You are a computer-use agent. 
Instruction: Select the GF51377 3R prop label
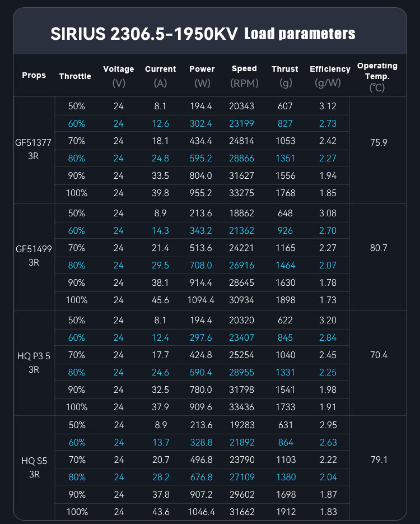tap(34, 150)
